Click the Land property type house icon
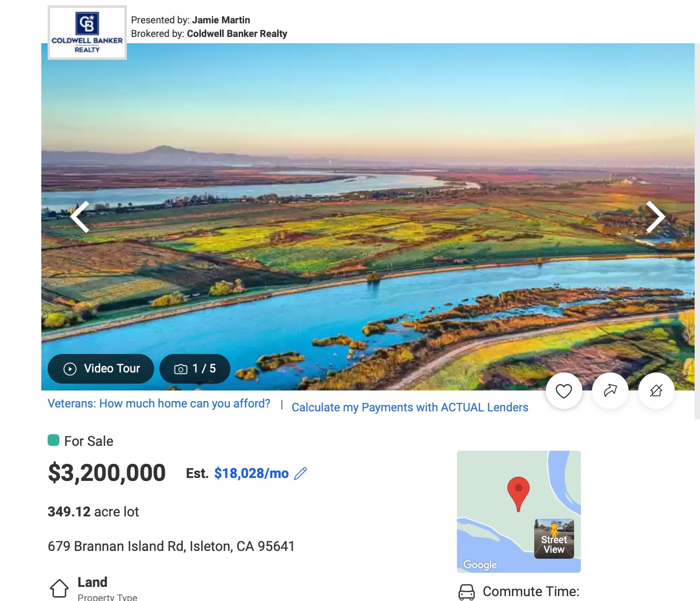700x601 pixels. [59, 588]
